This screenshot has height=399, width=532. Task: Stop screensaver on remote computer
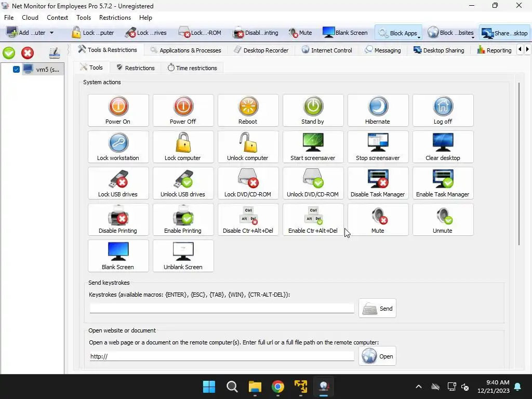coord(378,147)
